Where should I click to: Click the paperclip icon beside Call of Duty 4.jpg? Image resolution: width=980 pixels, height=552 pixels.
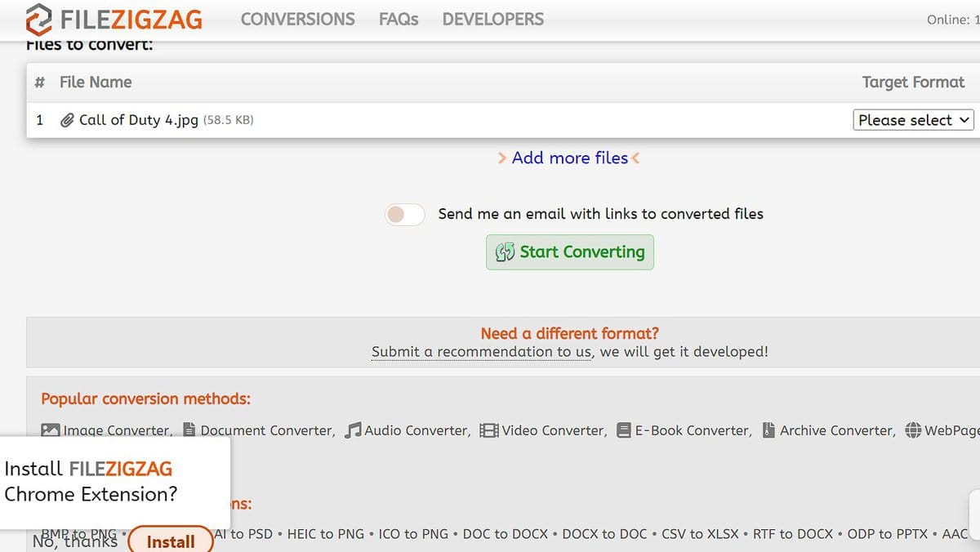68,120
